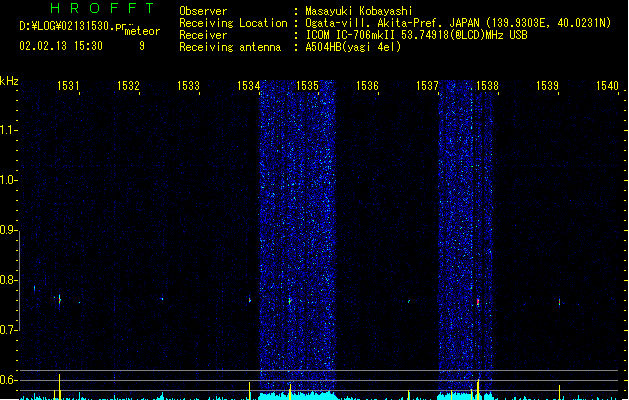629x400 pixels.
Task: Click the kHz axis unit label
Action: click(x=9, y=81)
